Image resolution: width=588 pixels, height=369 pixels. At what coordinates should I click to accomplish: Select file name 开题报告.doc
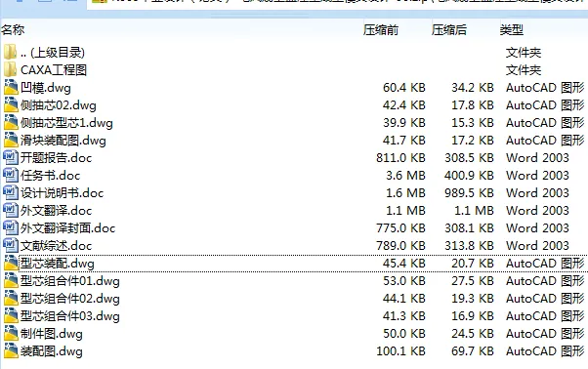(57, 158)
